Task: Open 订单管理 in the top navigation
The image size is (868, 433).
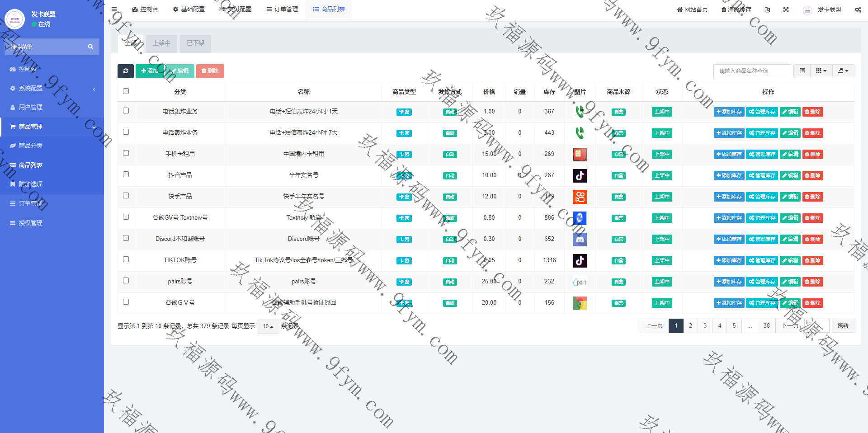Action: [282, 9]
